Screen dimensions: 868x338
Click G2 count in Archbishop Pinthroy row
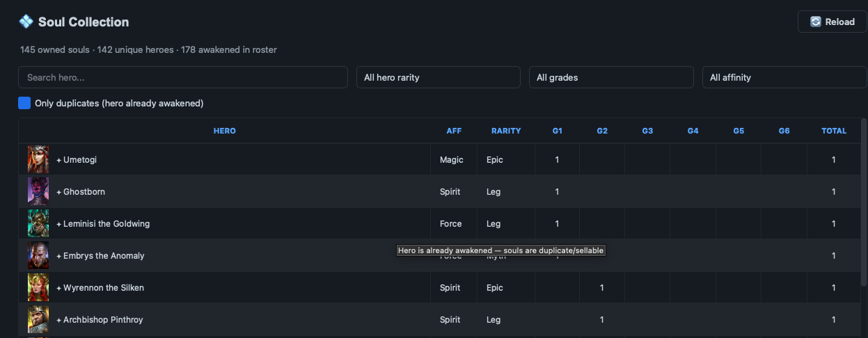click(602, 320)
